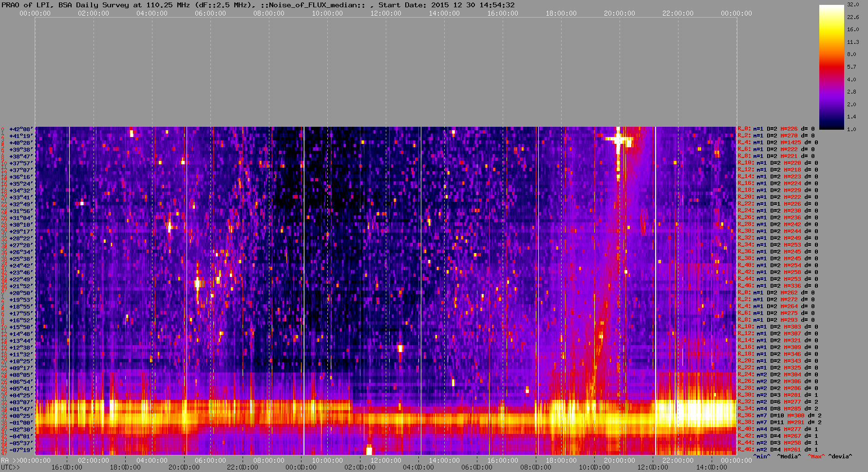Click the -01°00' declination label

21,423
